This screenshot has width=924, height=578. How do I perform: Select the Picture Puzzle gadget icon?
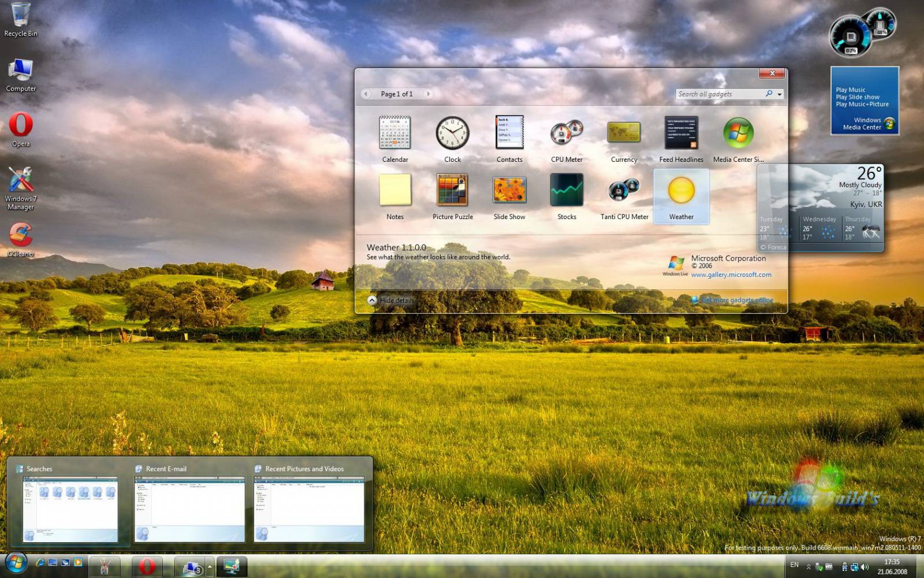[x=452, y=190]
